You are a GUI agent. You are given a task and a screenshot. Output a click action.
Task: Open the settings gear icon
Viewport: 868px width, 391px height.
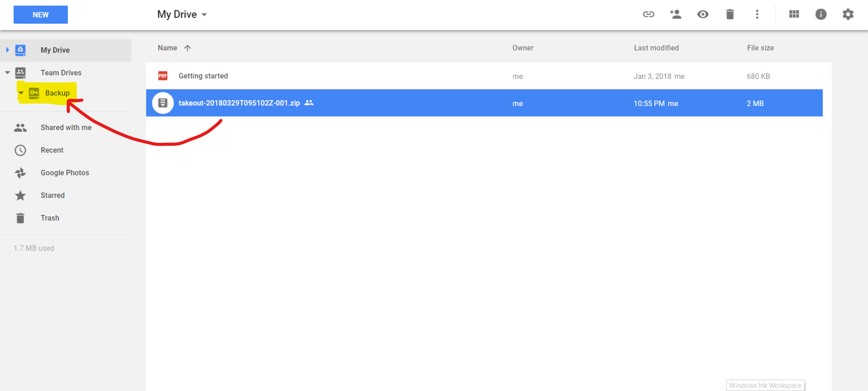click(x=848, y=15)
